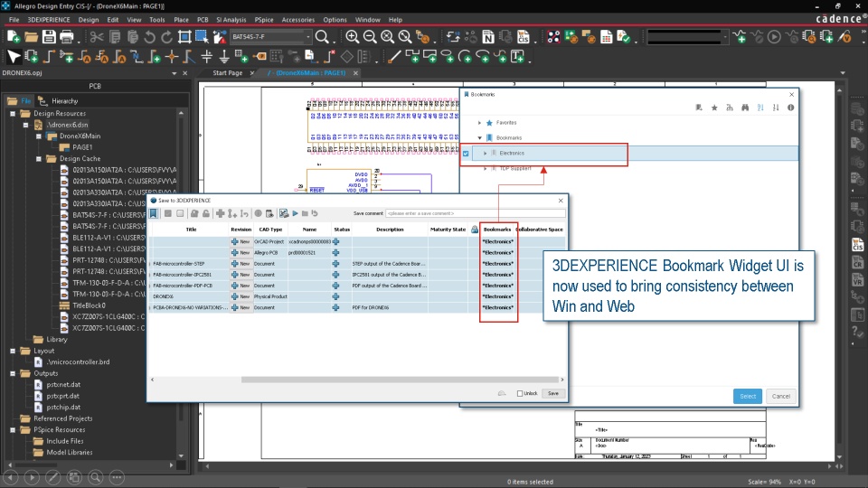868x488 pixels.
Task: Save the design with floppy disk icon
Action: (49, 37)
